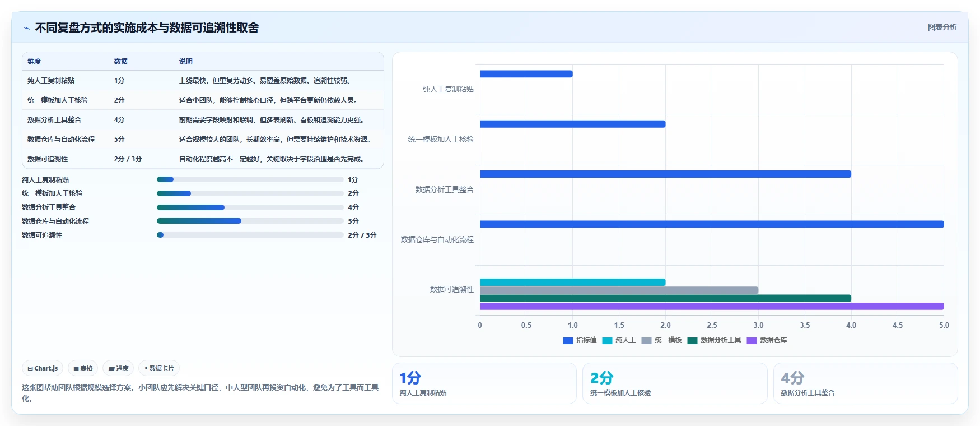Screen dimensions: 980x426
Task: Click the 统一模板加人工核验 cell in the table
Action: point(58,100)
